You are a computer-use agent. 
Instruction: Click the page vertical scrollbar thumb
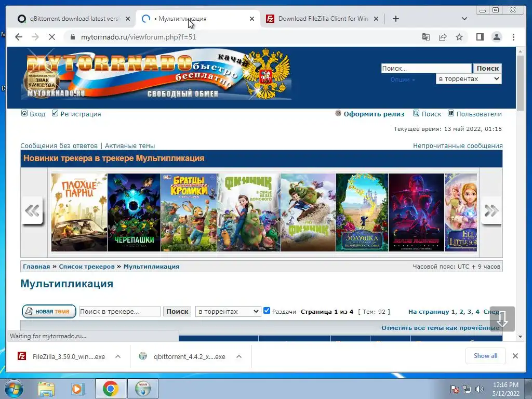520,83
